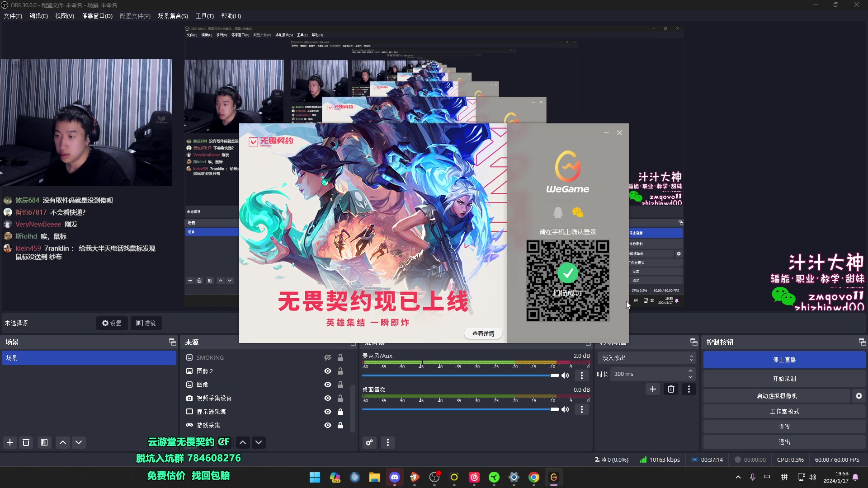This screenshot has height=488, width=868.
Task: Add a scene transition with plus
Action: (653, 389)
